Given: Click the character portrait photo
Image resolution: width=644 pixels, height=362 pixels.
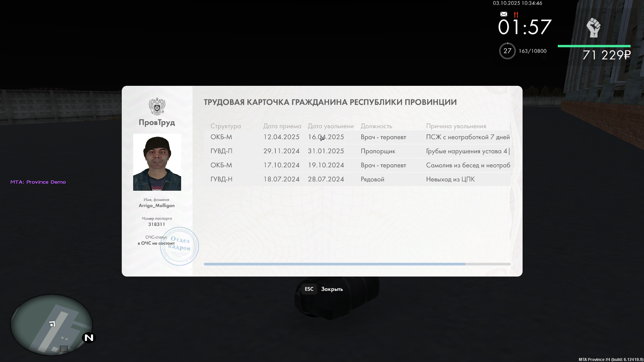Looking at the screenshot, I should coord(157,162).
